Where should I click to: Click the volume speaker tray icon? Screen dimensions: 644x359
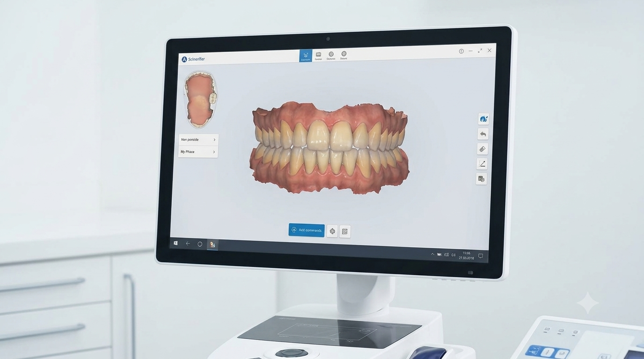pyautogui.click(x=454, y=255)
